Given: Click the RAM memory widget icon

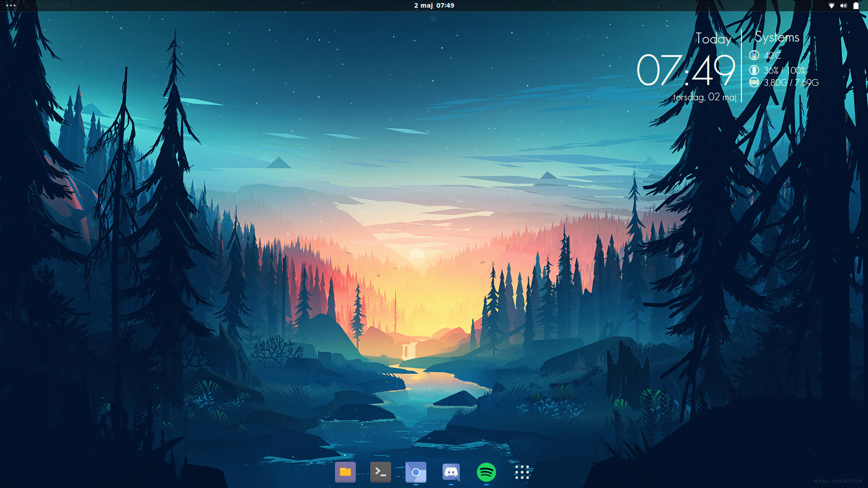Looking at the screenshot, I should [x=754, y=82].
